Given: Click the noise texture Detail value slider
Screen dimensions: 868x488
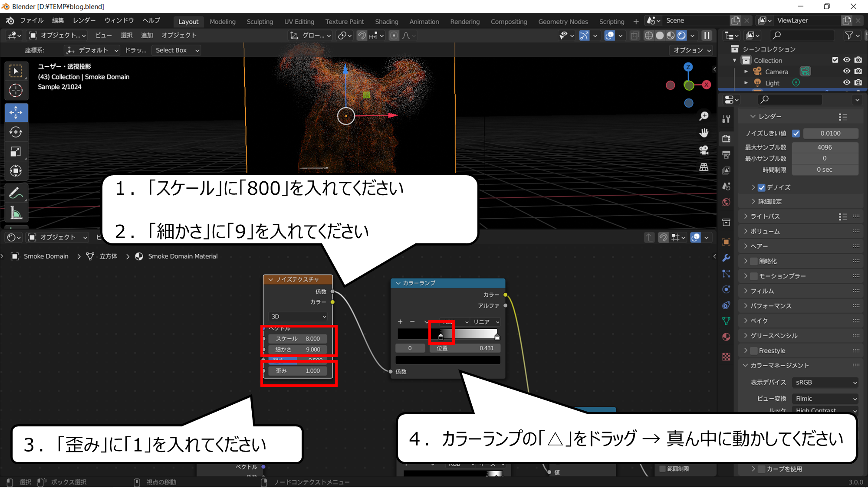Looking at the screenshot, I should (x=298, y=349).
